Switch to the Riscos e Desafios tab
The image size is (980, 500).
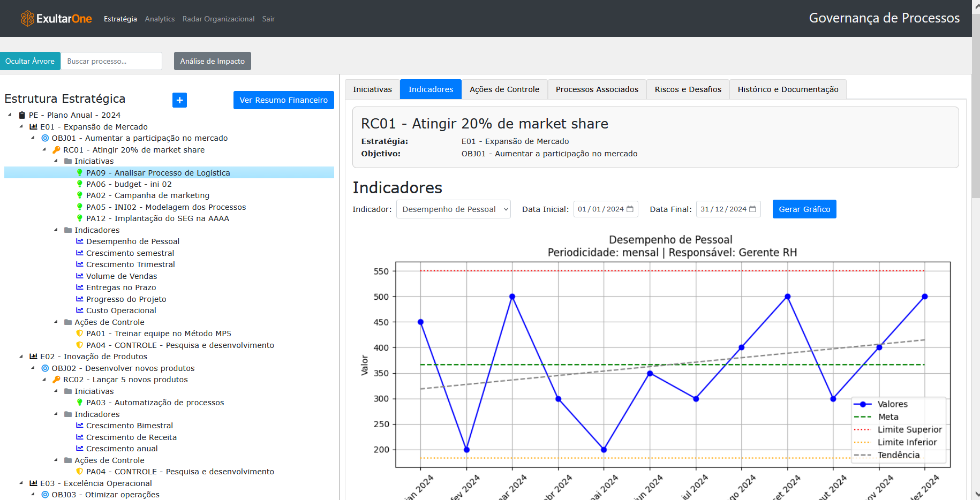pos(688,89)
